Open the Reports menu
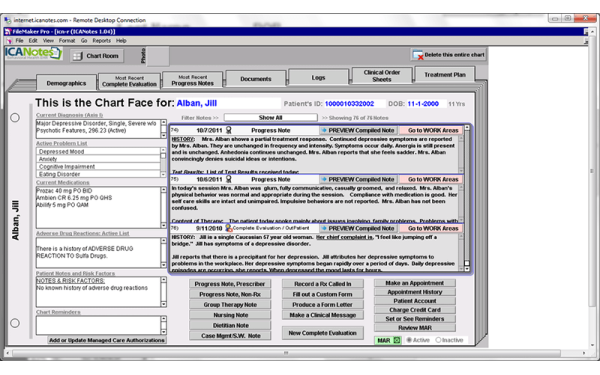The height and width of the screenshot is (375, 600). click(x=101, y=41)
